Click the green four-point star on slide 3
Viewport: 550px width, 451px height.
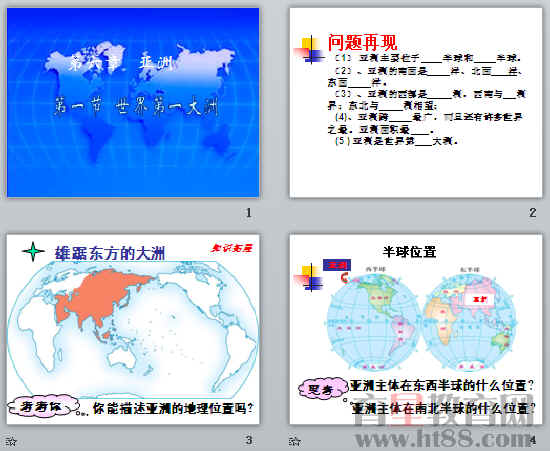pyautogui.click(x=33, y=251)
